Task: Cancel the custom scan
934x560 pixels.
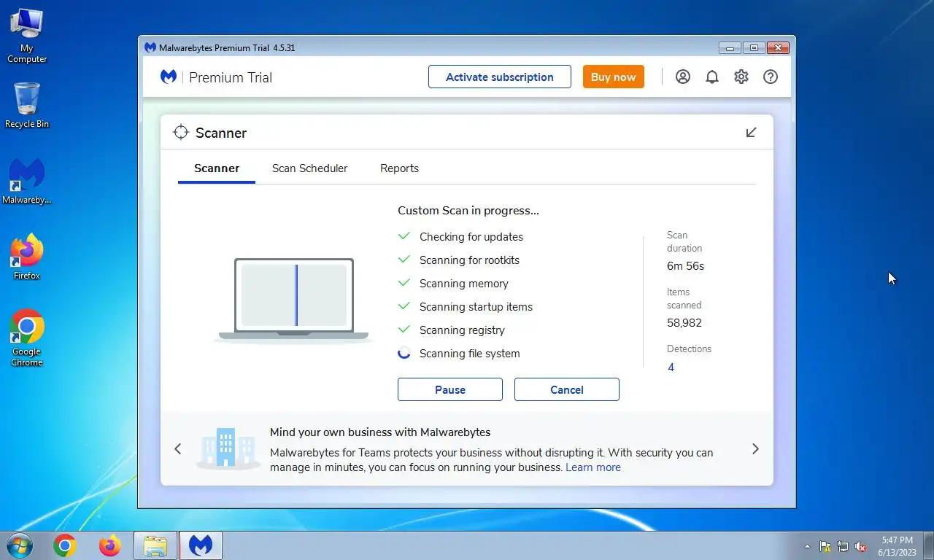Action: tap(567, 389)
